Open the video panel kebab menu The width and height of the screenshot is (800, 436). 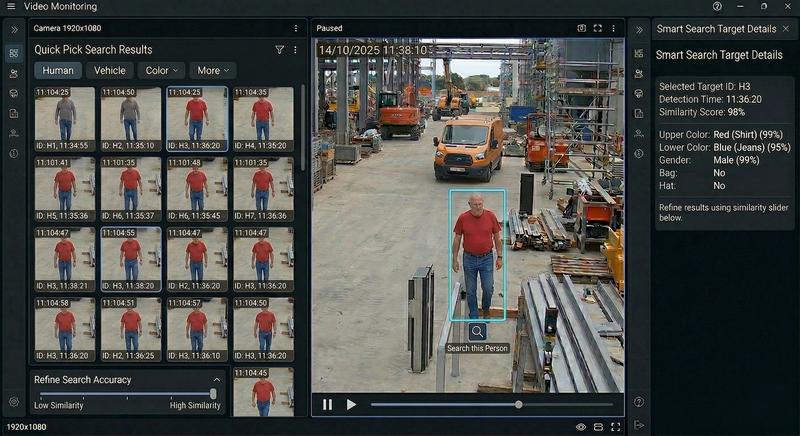pyautogui.click(x=613, y=28)
